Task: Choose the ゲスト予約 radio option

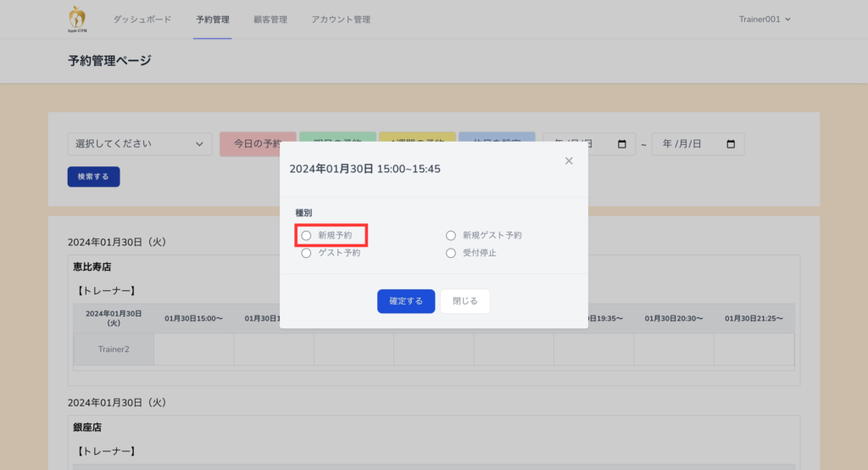Action: pyautogui.click(x=307, y=253)
